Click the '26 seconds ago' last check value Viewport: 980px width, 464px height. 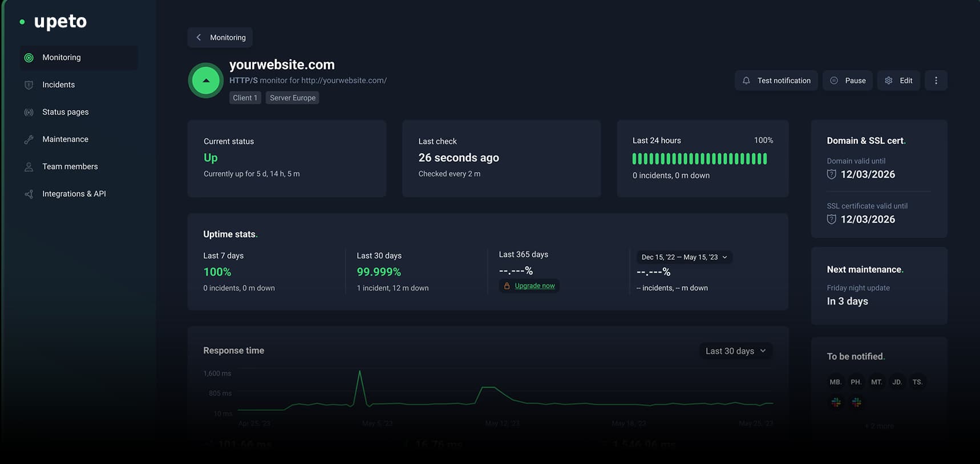click(x=459, y=158)
